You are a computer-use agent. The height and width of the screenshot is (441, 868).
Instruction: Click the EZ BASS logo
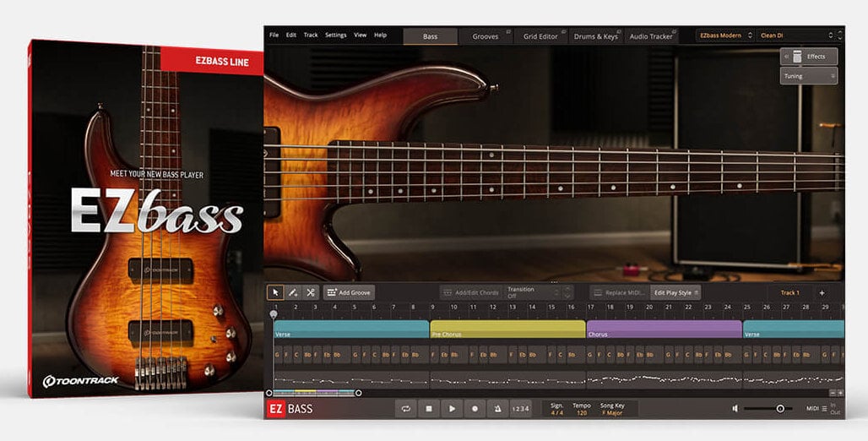pos(290,409)
